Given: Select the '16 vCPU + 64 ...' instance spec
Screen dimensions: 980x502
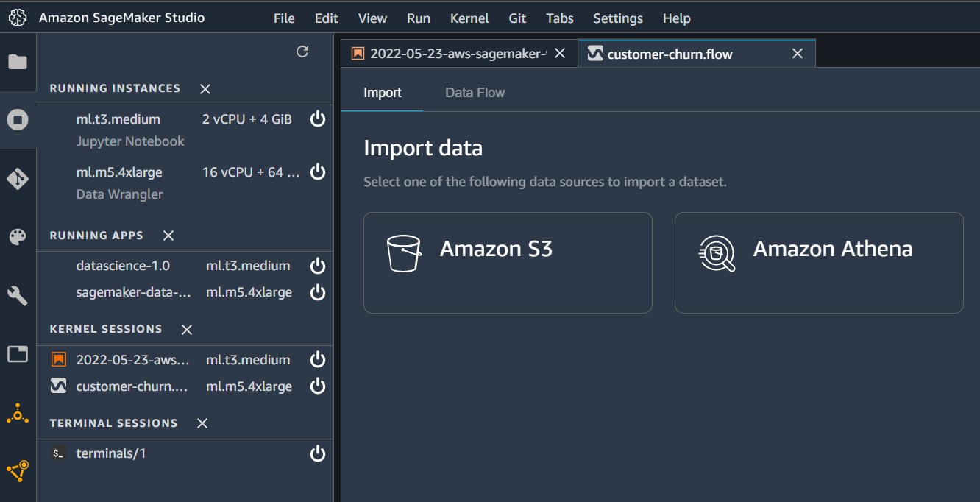Looking at the screenshot, I should click(252, 172).
